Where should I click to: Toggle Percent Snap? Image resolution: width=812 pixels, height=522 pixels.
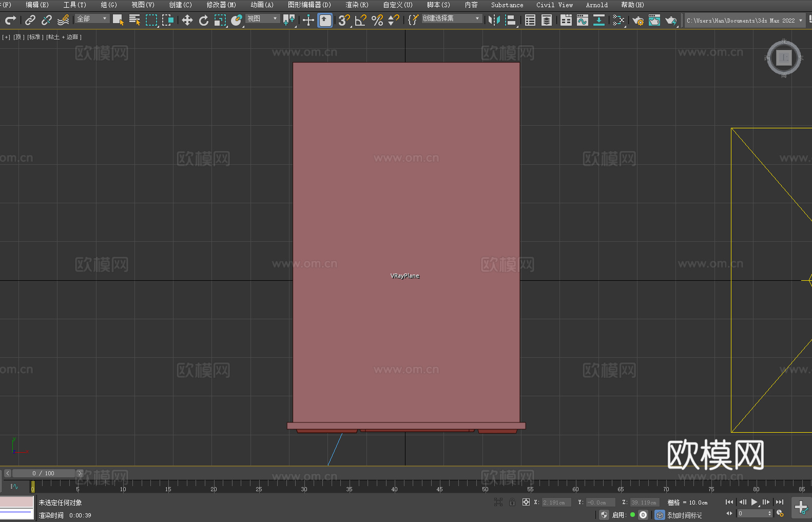(x=377, y=20)
